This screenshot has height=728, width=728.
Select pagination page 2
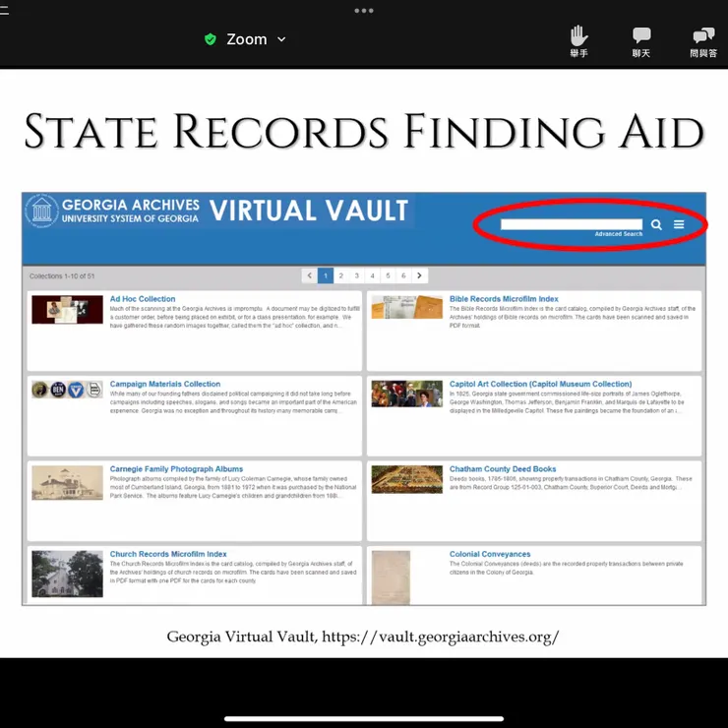341,275
